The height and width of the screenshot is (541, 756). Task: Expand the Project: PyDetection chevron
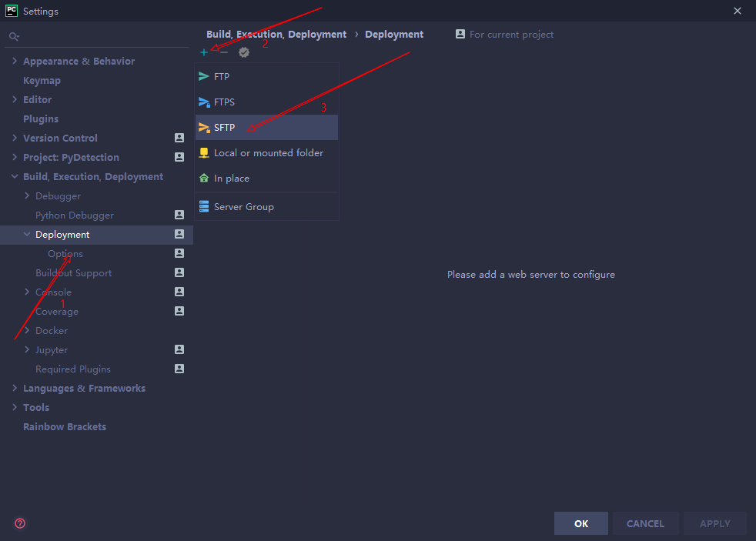(15, 157)
